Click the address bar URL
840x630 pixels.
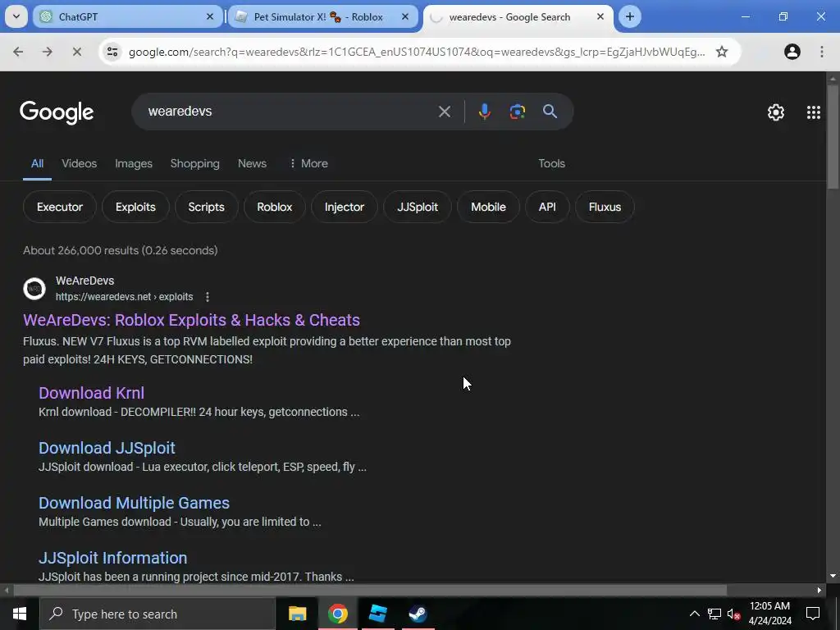[416, 52]
